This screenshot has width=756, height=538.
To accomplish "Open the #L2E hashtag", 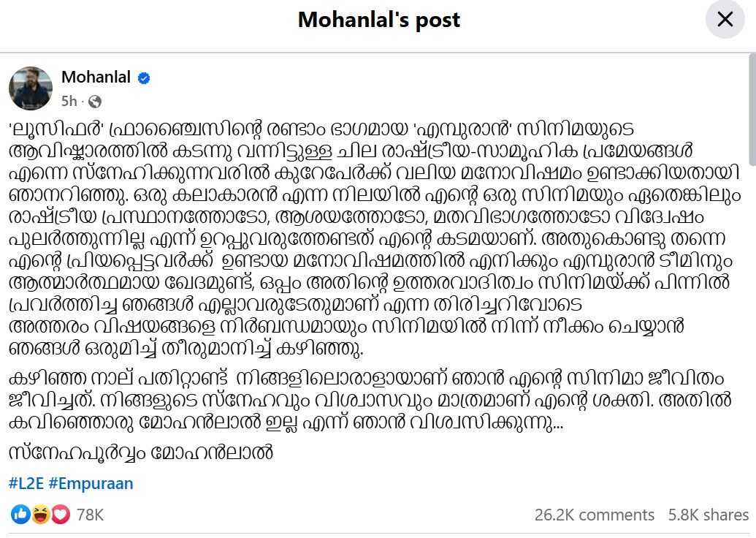I will [26, 483].
